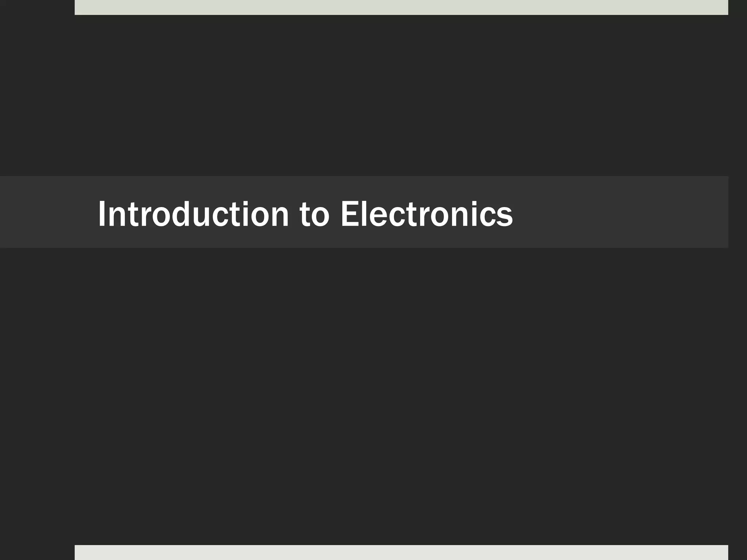
Task: Click the light gray bar at bottom
Action: pos(401,552)
